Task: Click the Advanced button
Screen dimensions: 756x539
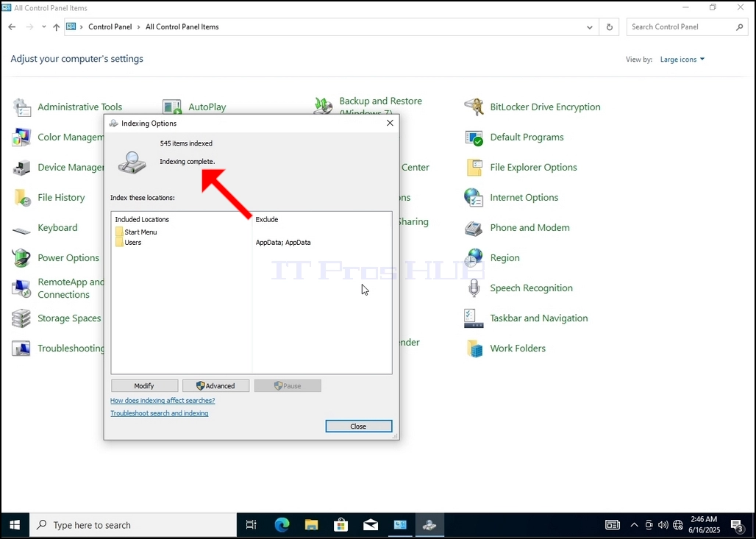Action: (x=215, y=386)
